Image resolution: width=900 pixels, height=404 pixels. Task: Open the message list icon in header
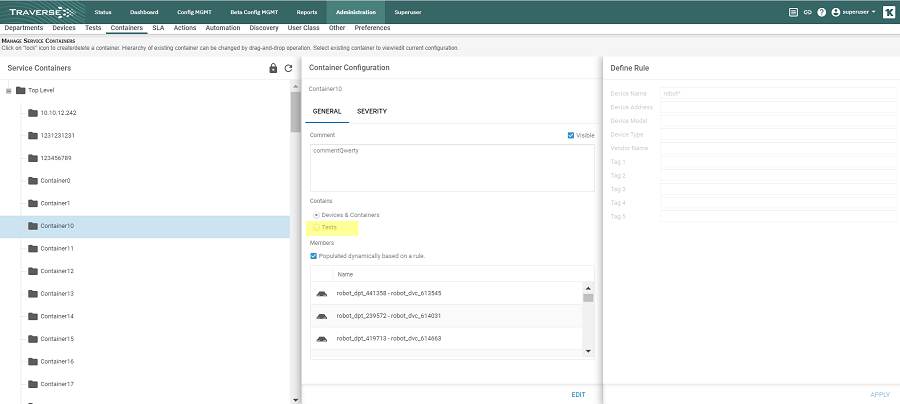[793, 12]
